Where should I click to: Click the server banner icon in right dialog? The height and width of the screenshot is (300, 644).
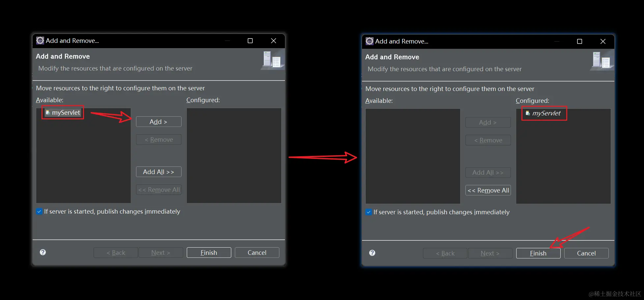(602, 60)
